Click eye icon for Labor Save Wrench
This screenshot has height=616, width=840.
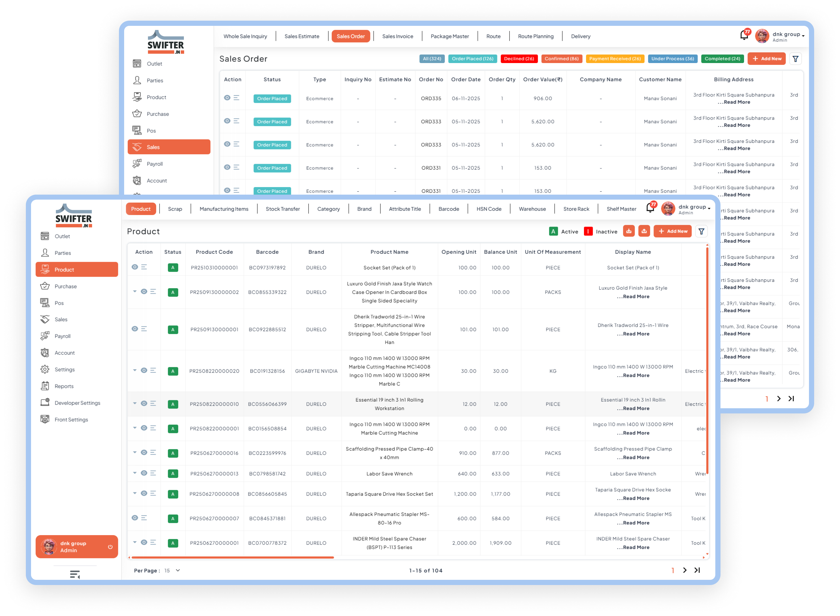[x=144, y=473]
